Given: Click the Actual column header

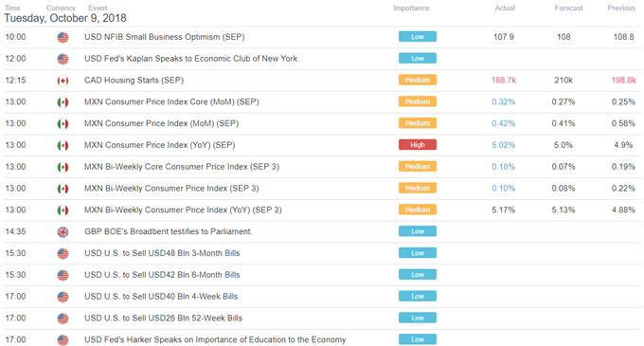Looking at the screenshot, I should pyautogui.click(x=505, y=8).
